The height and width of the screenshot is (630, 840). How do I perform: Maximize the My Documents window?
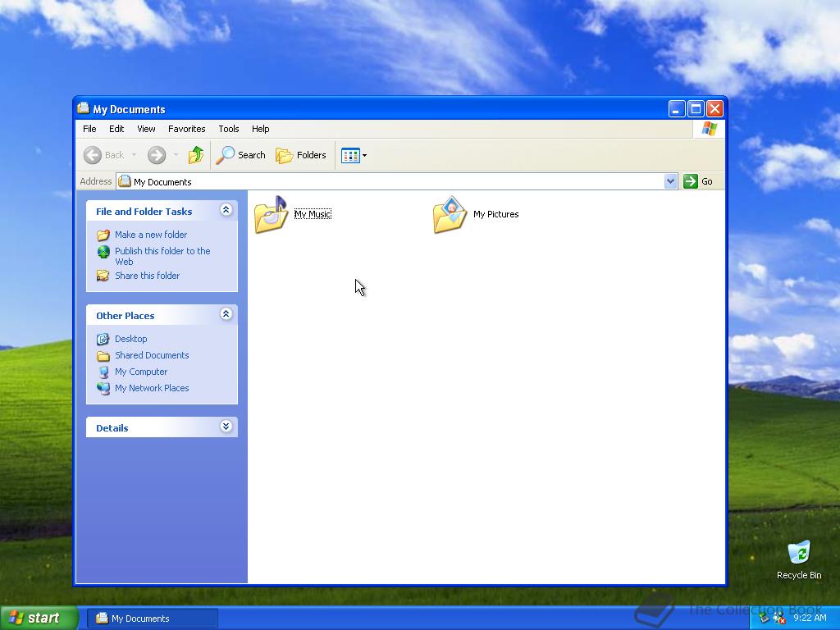[x=696, y=109]
